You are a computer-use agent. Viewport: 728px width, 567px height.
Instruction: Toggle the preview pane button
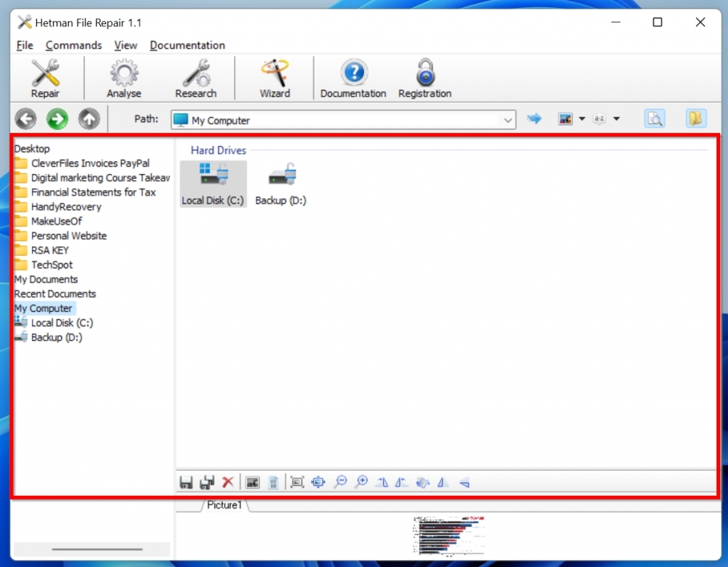[654, 119]
